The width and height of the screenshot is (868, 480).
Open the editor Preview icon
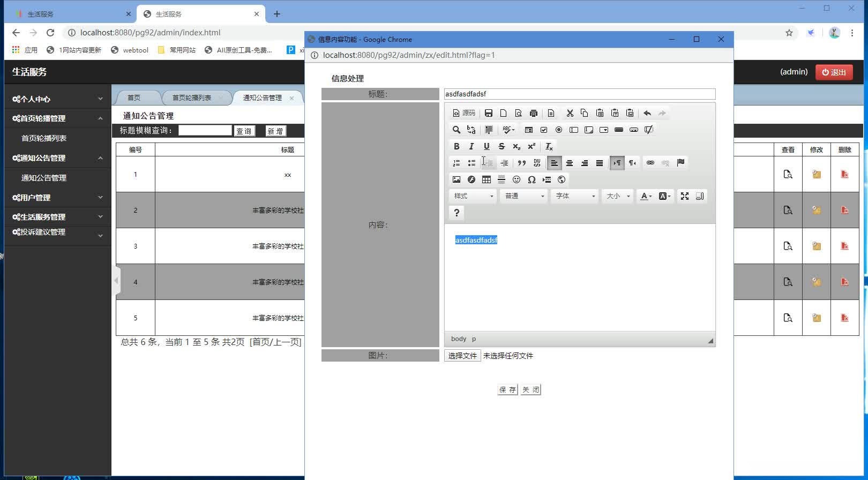[518, 113]
